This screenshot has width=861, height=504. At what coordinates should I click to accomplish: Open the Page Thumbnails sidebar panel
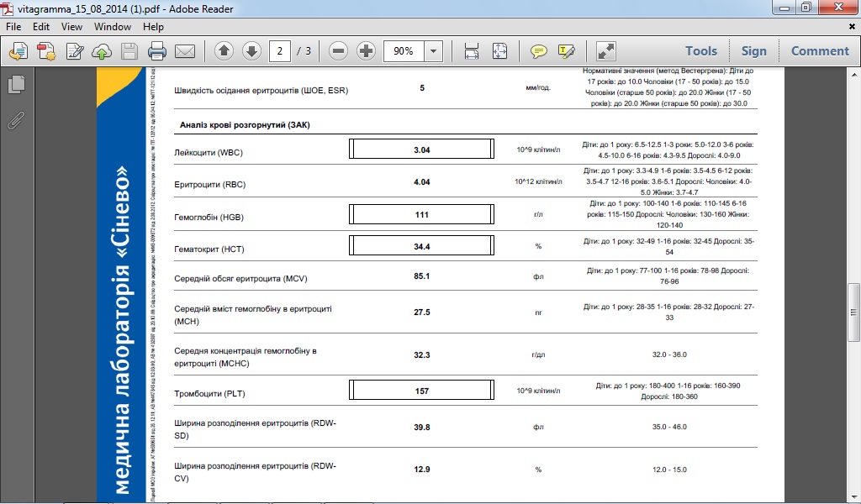pos(17,84)
